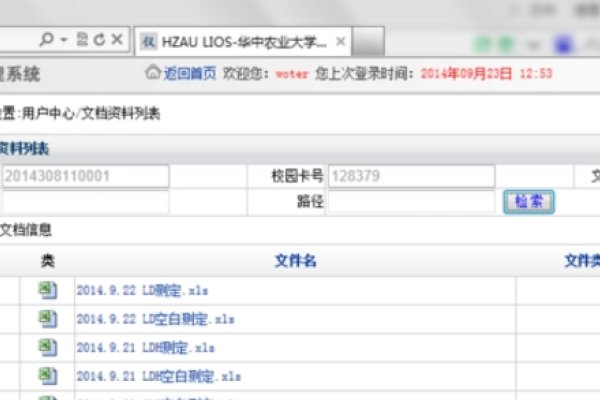Click the last login time 2014年09月23日 12:53
600x400 pixels.
click(x=486, y=73)
